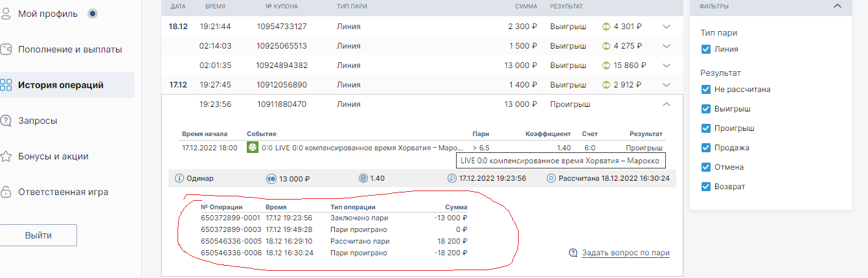Click the Сумма column header
This screenshot has width=868, height=278.
pyautogui.click(x=526, y=6)
